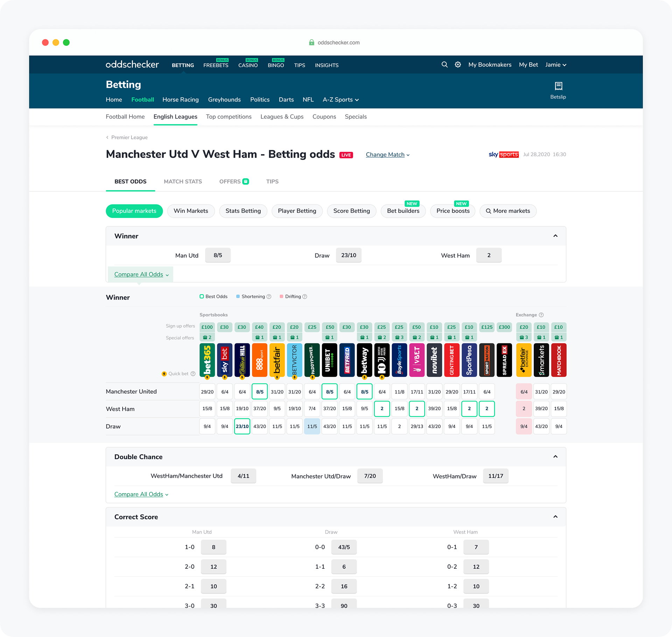Select the Spreadex bookmaker logo
Screen dimensions: 672x637
click(x=504, y=360)
